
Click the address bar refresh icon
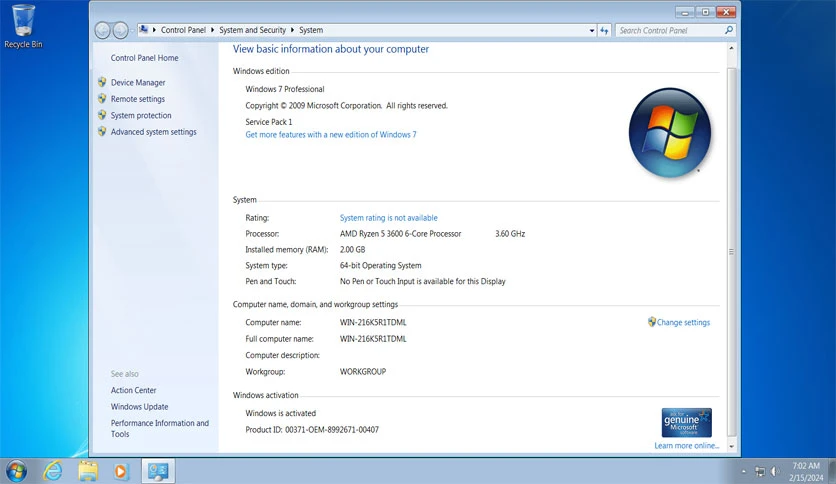(x=604, y=30)
